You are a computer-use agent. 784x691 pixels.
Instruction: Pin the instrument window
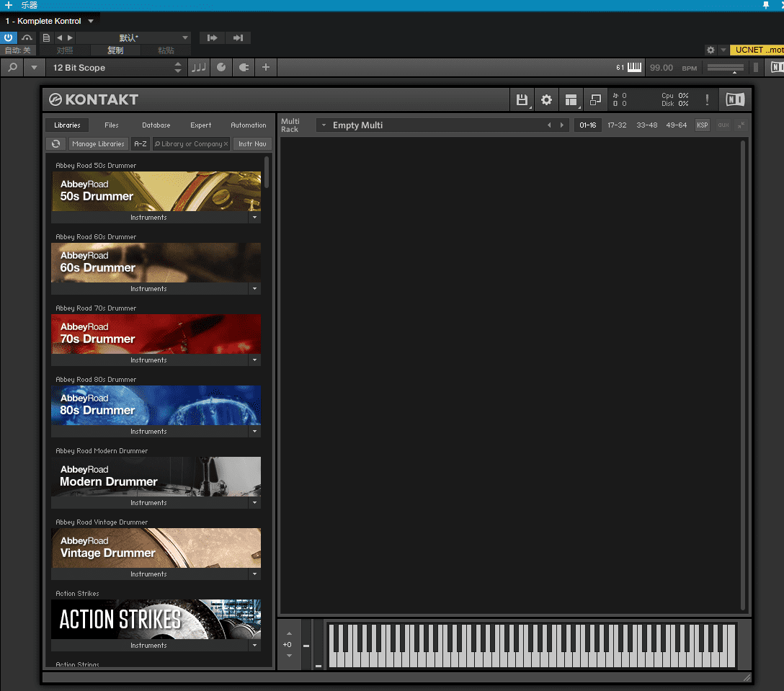(765, 5)
